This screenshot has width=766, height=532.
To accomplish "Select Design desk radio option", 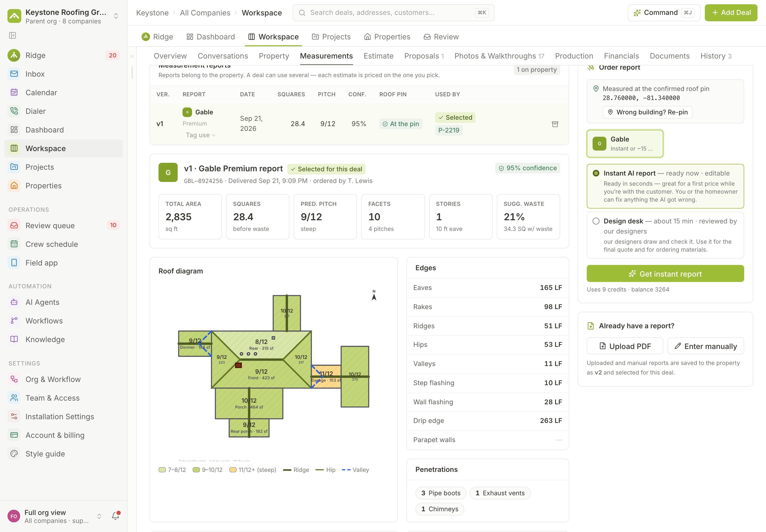I will pyautogui.click(x=596, y=221).
